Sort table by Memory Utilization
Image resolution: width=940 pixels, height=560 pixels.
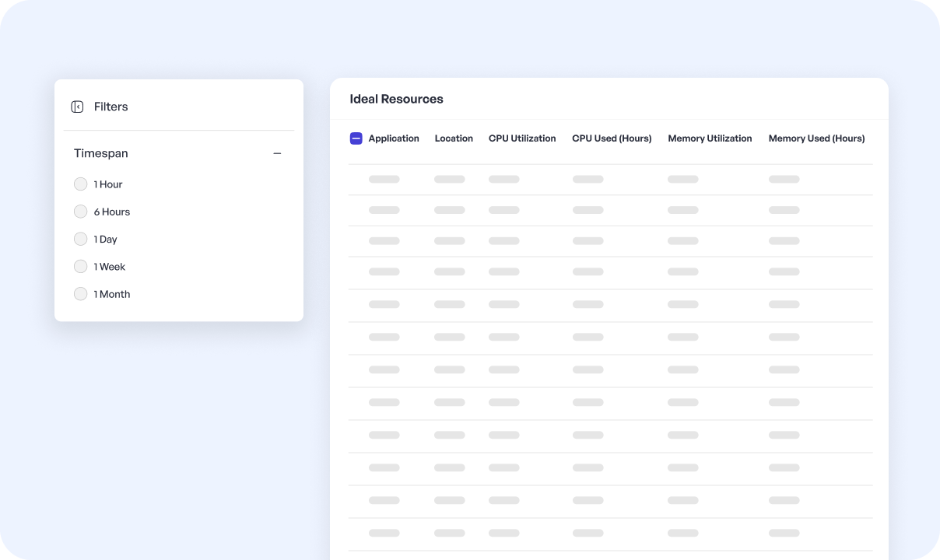click(x=710, y=138)
